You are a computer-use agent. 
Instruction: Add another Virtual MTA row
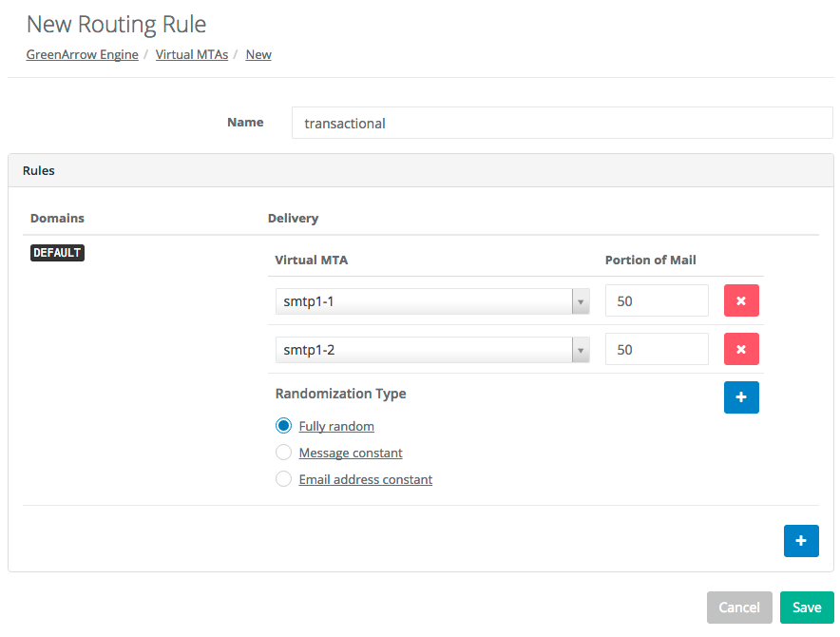click(x=741, y=397)
